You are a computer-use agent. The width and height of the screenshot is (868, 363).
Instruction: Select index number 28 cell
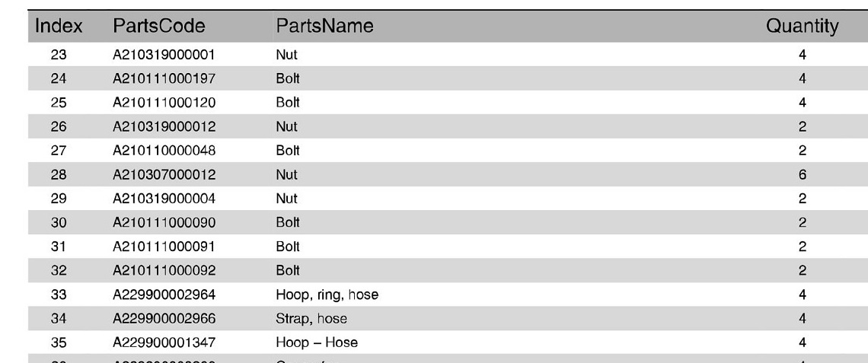pyautogui.click(x=59, y=175)
